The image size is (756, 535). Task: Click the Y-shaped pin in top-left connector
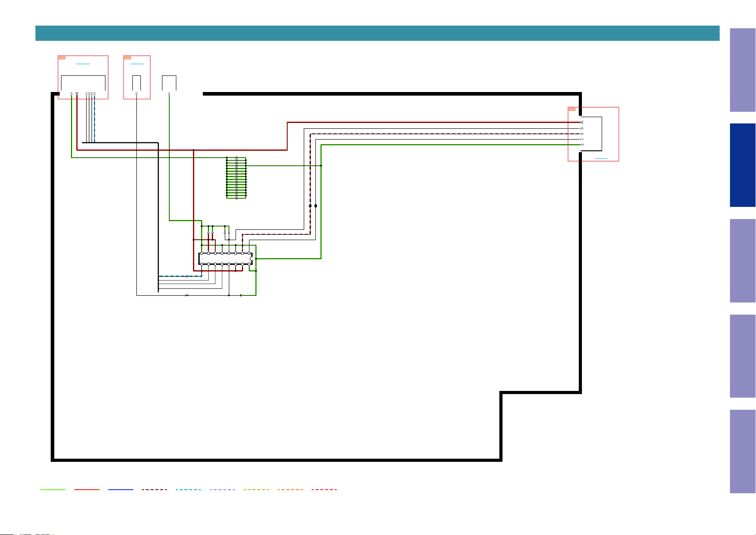pyautogui.click(x=77, y=94)
